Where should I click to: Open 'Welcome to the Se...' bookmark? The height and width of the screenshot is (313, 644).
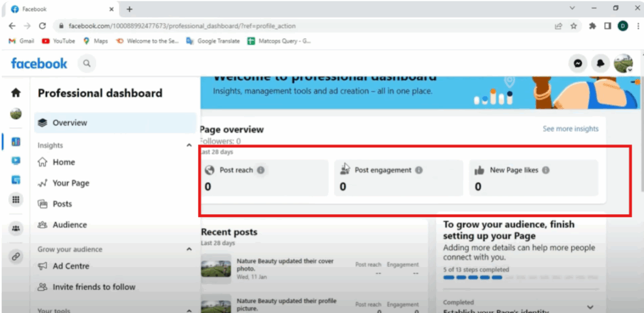pos(147,41)
